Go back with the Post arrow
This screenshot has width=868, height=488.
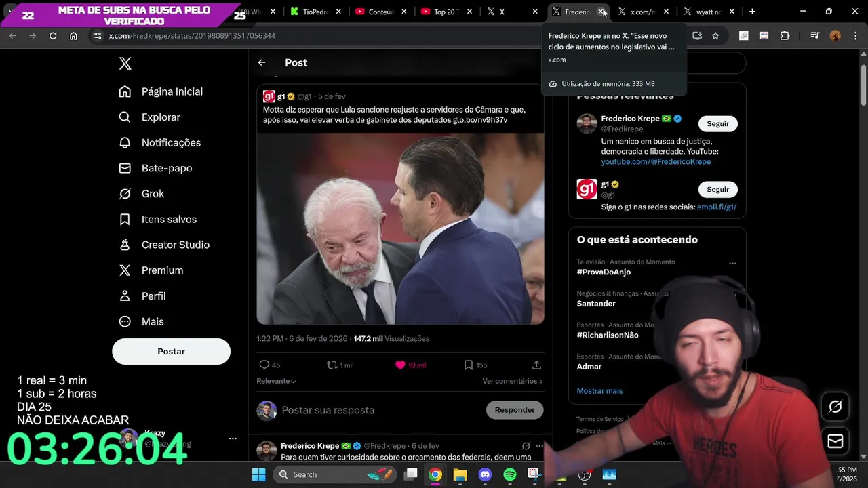[x=262, y=62]
